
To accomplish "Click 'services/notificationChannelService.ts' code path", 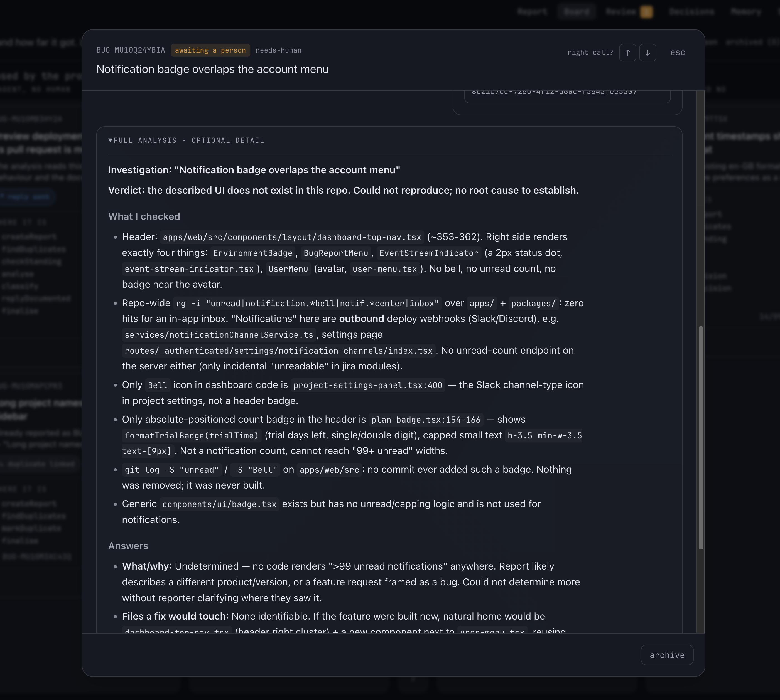I will [x=219, y=335].
